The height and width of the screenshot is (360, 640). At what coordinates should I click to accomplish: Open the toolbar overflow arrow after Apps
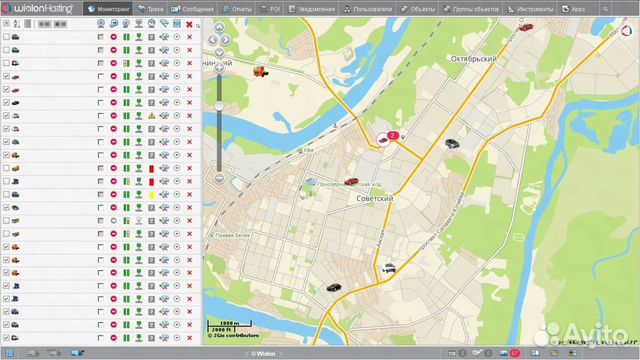605,9
